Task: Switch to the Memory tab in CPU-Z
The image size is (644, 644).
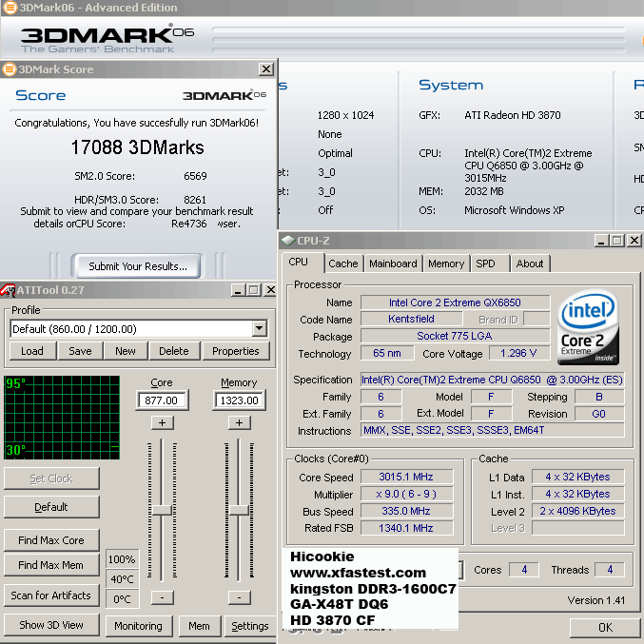Action: [x=446, y=263]
